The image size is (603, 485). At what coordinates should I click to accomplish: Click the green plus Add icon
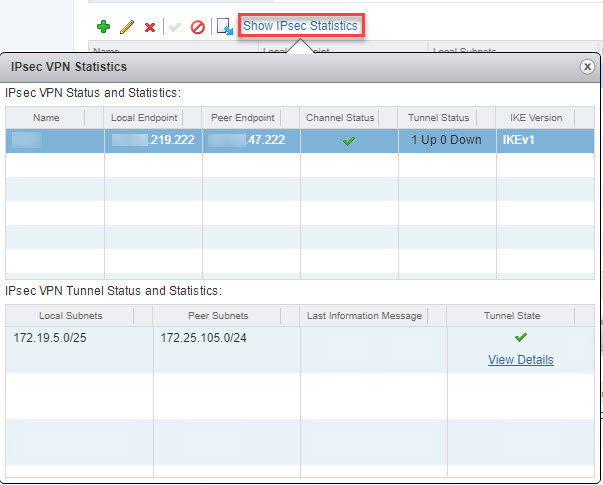(103, 26)
